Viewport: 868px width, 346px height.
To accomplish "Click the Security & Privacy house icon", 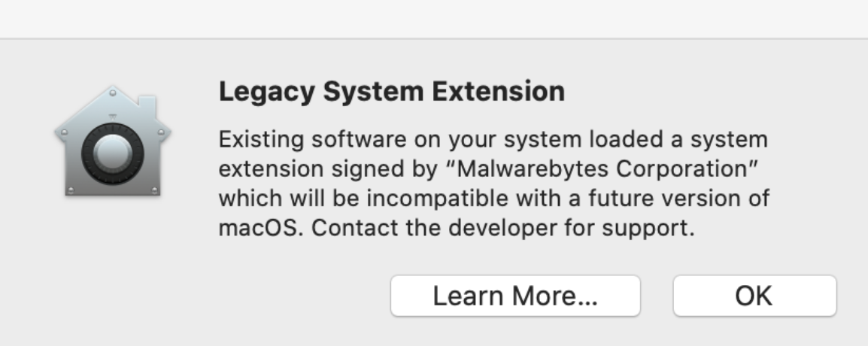I will click(x=113, y=141).
